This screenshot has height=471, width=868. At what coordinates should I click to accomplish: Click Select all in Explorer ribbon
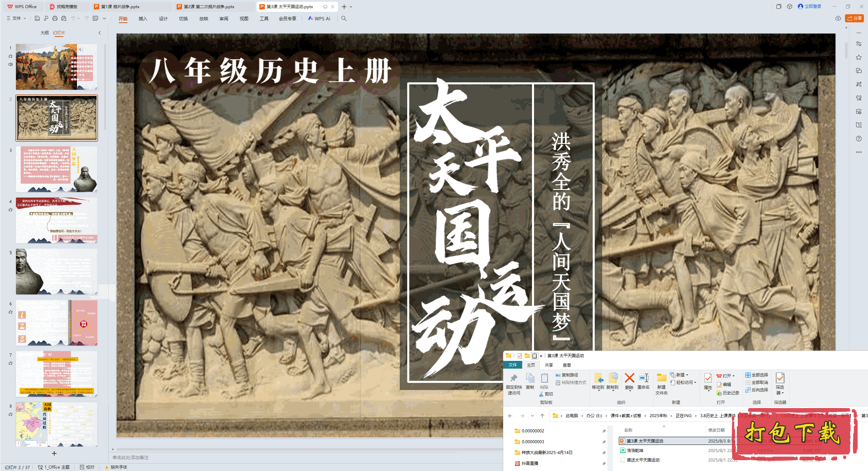[x=756, y=375]
